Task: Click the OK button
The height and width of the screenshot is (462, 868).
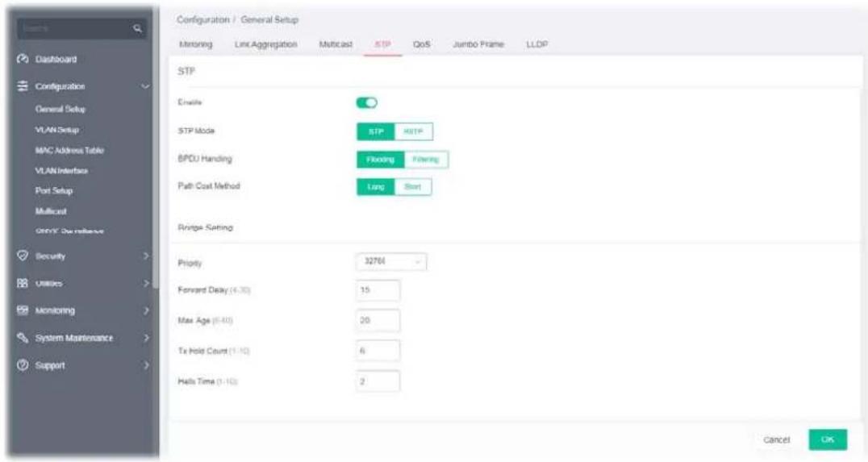Action: click(828, 439)
